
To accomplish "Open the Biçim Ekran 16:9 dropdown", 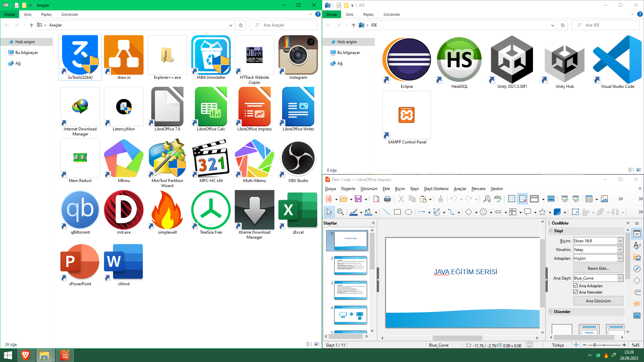I will (620, 241).
